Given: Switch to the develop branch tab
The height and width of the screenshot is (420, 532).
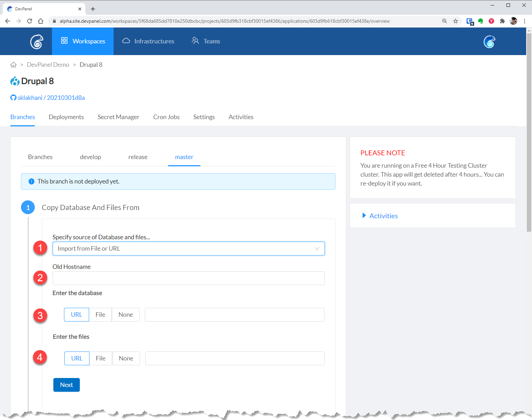Looking at the screenshot, I should click(91, 157).
